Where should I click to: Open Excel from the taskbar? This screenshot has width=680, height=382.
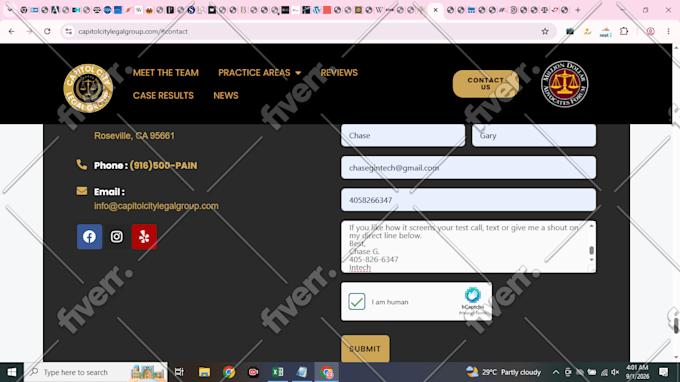[x=278, y=372]
